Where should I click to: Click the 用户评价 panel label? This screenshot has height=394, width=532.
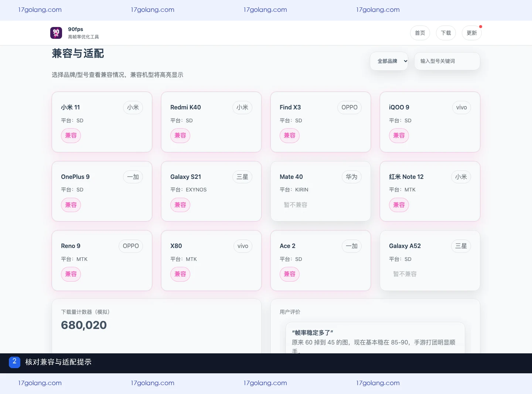click(x=290, y=312)
